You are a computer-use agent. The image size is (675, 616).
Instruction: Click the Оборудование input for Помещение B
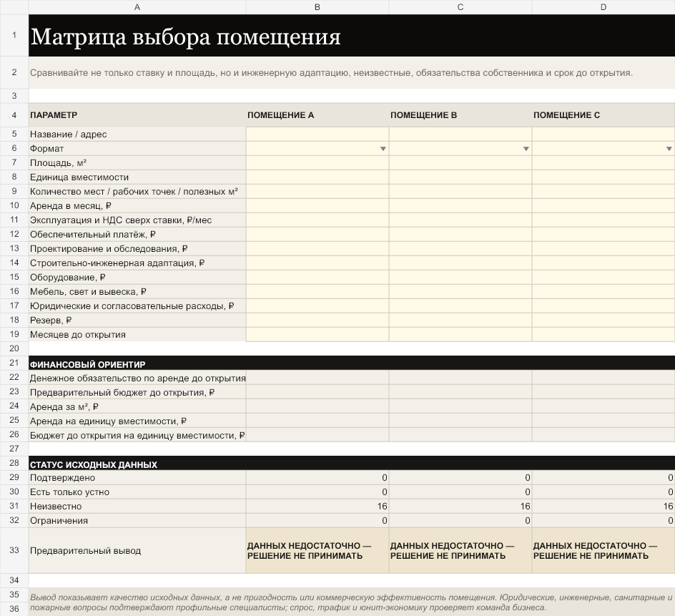(x=460, y=278)
